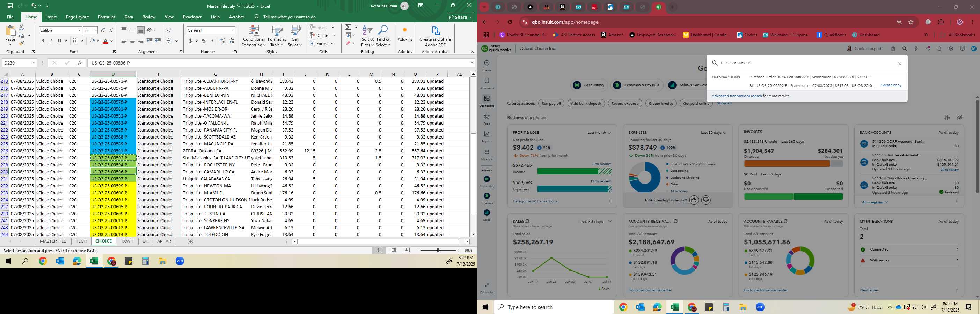Click the red Font Color swatch button
980x314 pixels.
tap(106, 41)
